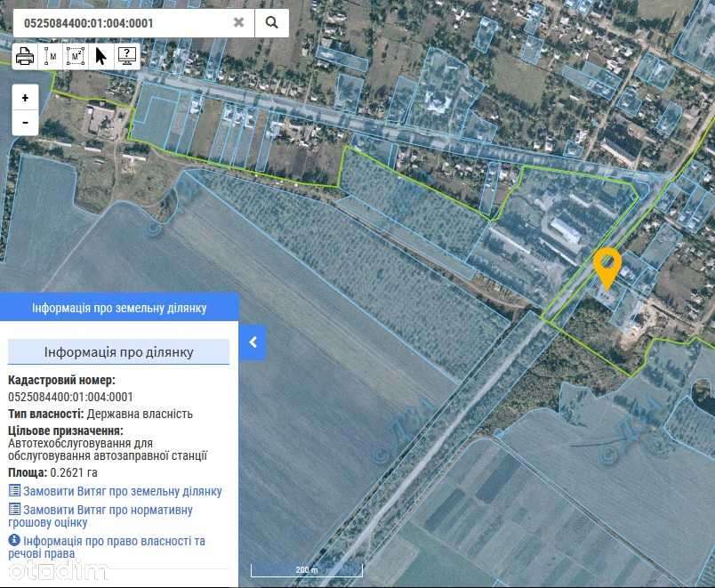Click the printer icon to print map
The height and width of the screenshot is (588, 715).
(25, 57)
